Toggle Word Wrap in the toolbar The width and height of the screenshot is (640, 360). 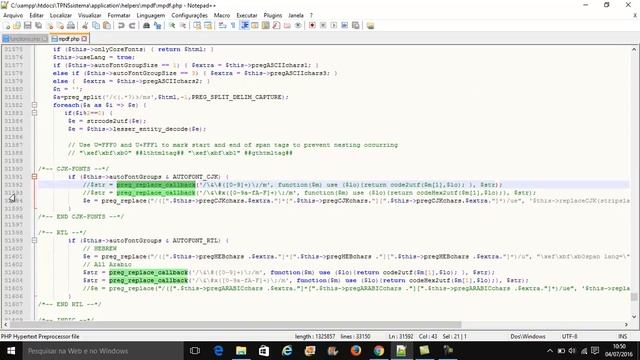point(222,26)
